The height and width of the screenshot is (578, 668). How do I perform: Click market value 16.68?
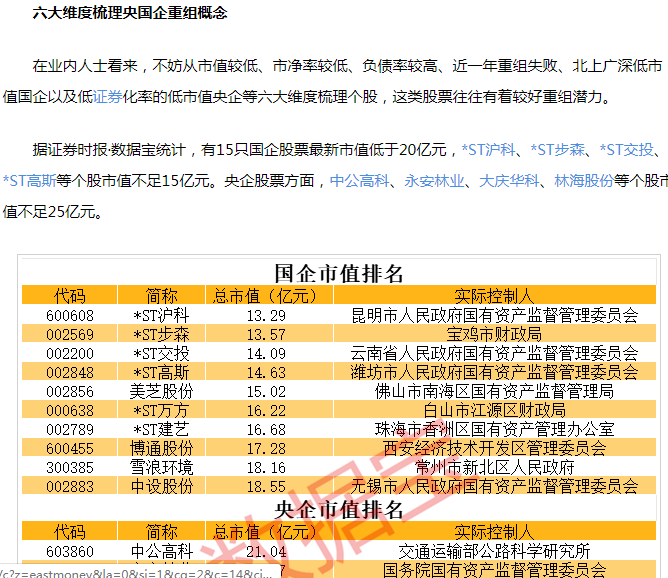(x=266, y=429)
